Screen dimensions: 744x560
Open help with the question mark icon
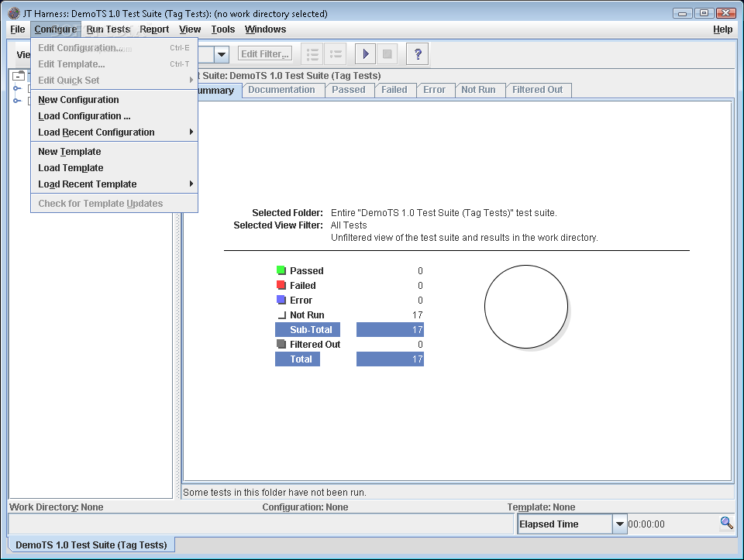(x=418, y=54)
